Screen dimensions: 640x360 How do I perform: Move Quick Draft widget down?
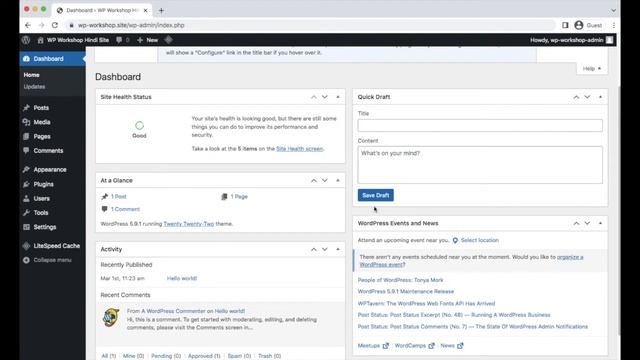point(587,97)
